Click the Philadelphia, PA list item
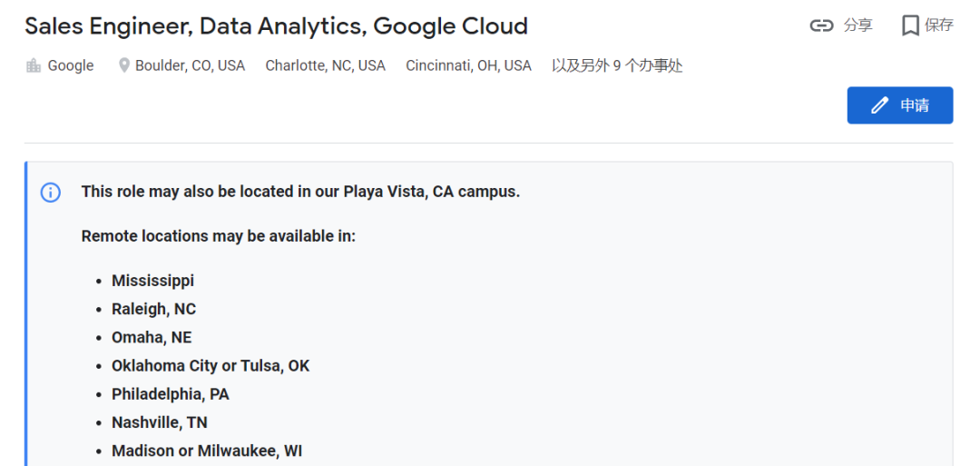Screen dimensions: 980x466 coord(170,394)
